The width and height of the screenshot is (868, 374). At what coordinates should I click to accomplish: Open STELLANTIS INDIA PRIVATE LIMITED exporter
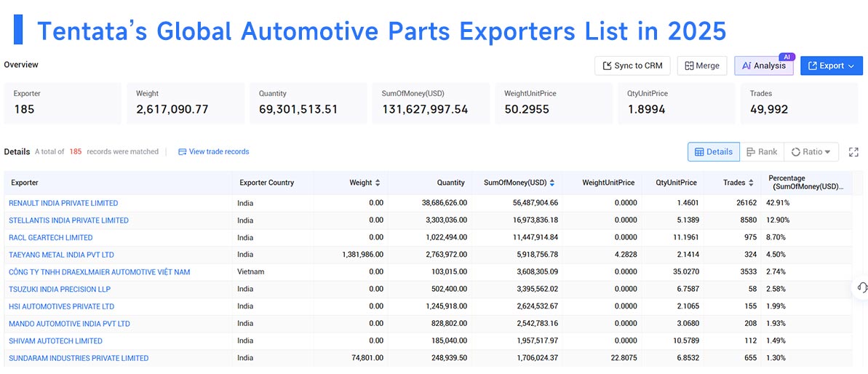(x=68, y=220)
